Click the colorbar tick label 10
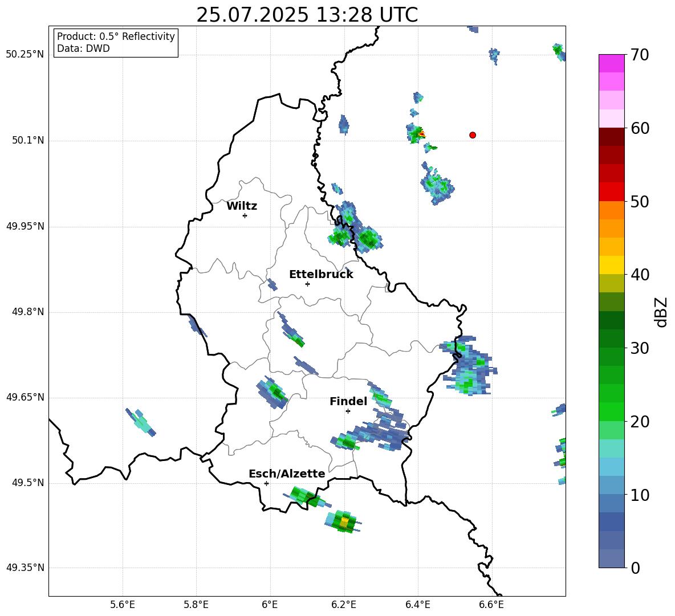The width and height of the screenshot is (675, 616). tap(640, 495)
